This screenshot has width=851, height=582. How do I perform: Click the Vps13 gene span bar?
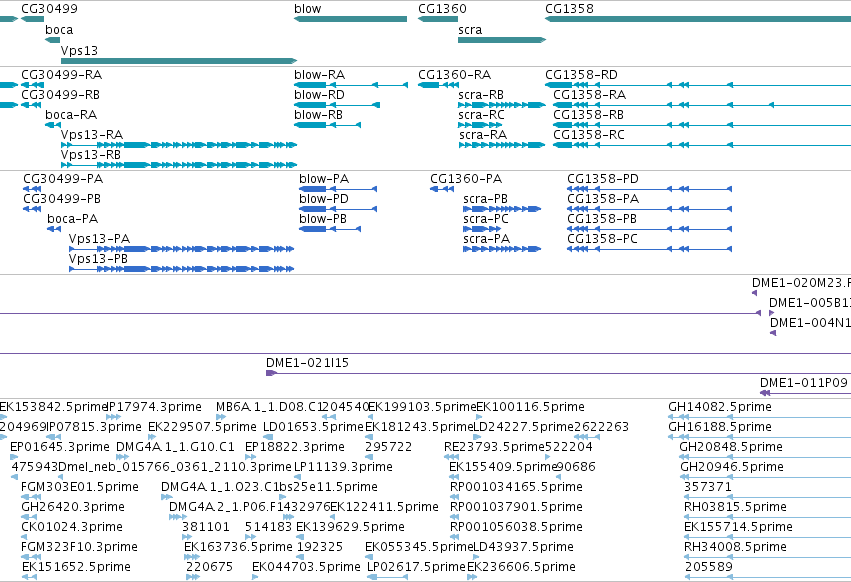pyautogui.click(x=179, y=61)
